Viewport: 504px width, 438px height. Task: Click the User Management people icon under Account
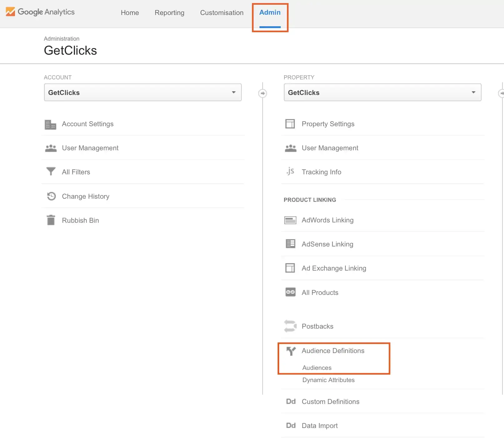(x=51, y=148)
